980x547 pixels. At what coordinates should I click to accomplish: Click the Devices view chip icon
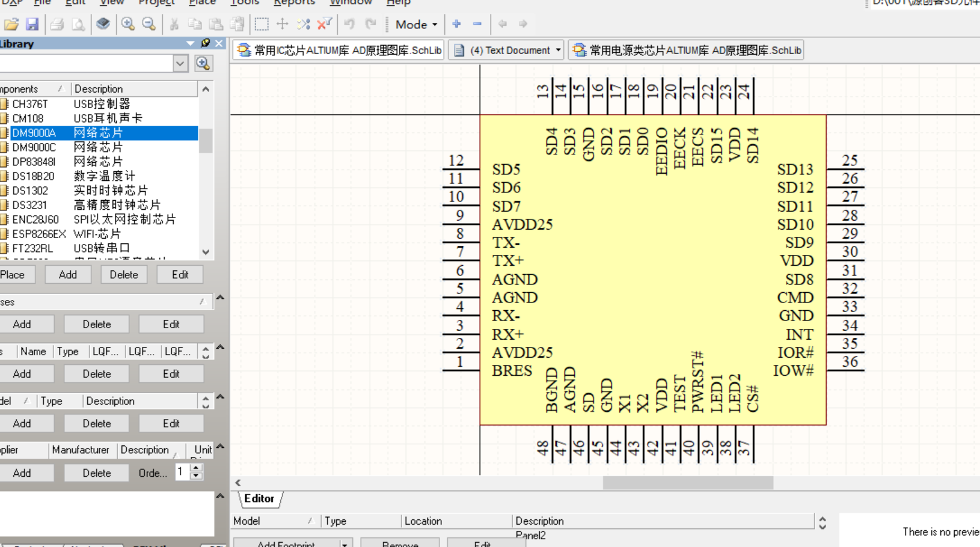[103, 24]
